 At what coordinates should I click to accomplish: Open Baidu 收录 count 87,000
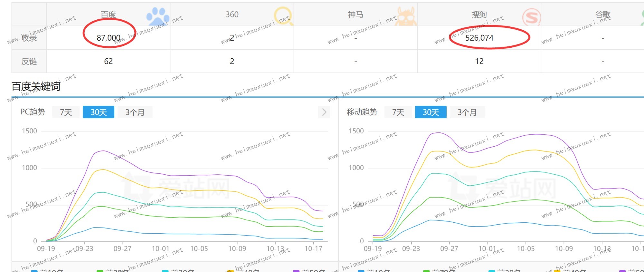tap(109, 38)
